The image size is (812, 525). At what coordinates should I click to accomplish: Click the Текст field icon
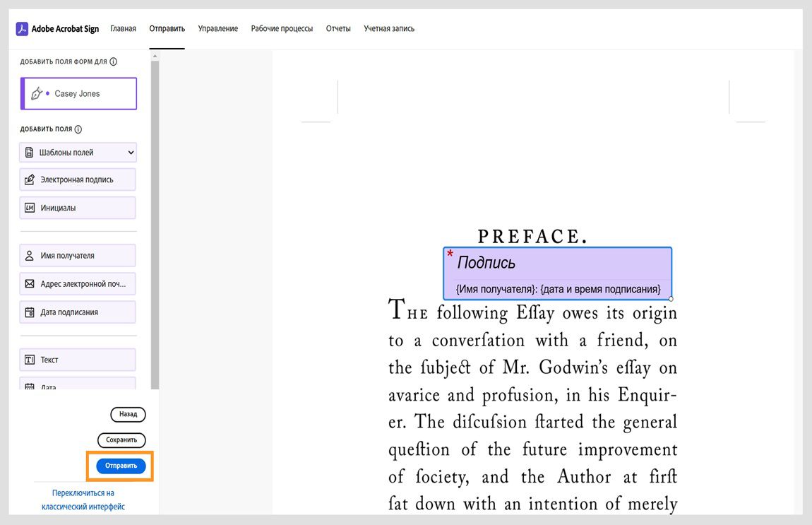coord(30,360)
